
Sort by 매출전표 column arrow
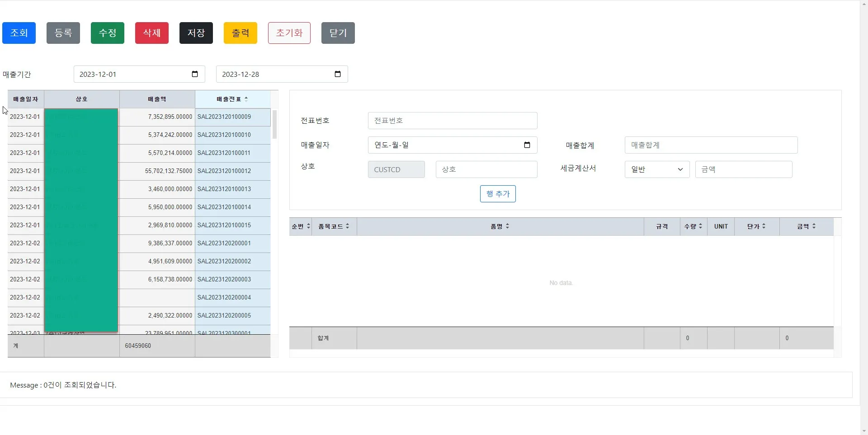[246, 99]
